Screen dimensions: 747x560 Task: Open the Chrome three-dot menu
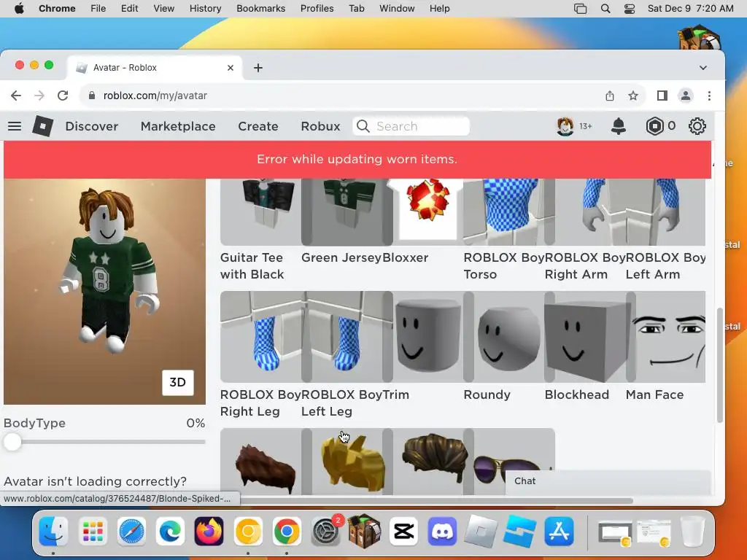[x=709, y=96]
